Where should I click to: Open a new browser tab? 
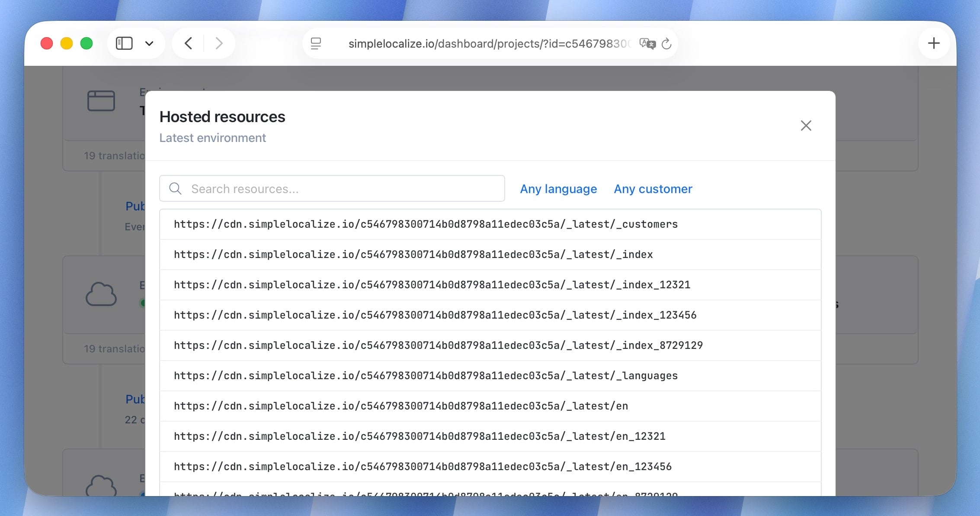(x=934, y=43)
